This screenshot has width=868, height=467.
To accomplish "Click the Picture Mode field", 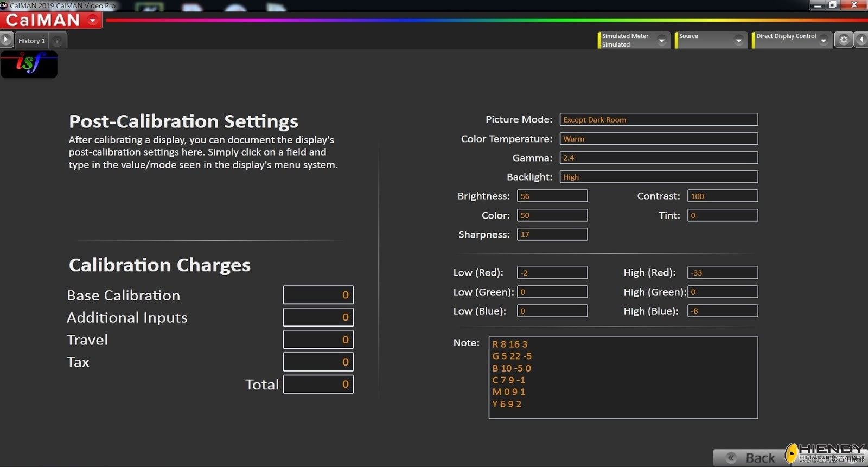I will (659, 120).
